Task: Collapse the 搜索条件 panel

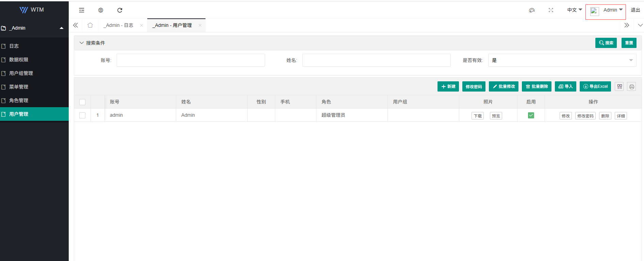Action: click(82, 43)
